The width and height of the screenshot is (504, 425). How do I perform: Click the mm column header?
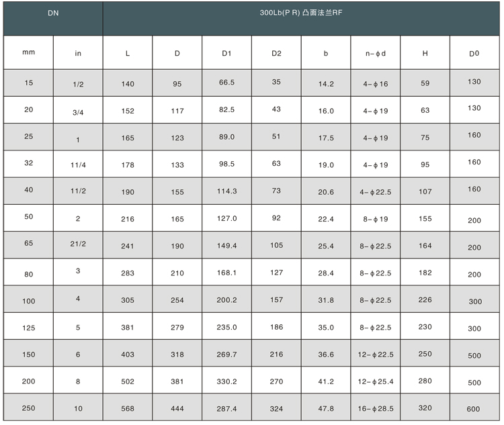29,52
